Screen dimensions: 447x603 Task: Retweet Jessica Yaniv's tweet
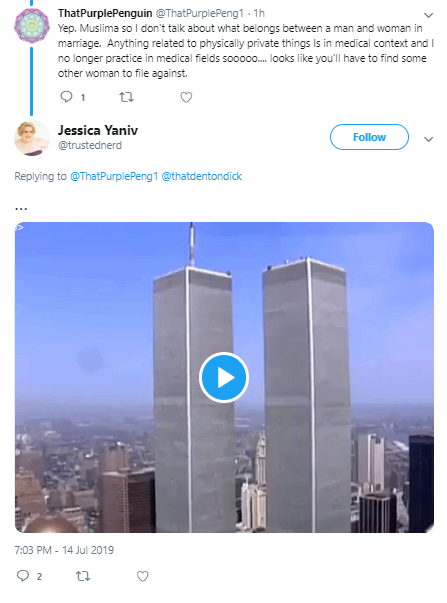coord(83,576)
